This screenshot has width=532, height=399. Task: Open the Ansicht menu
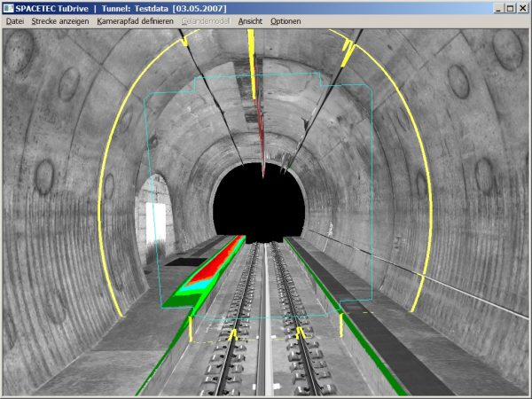click(251, 20)
